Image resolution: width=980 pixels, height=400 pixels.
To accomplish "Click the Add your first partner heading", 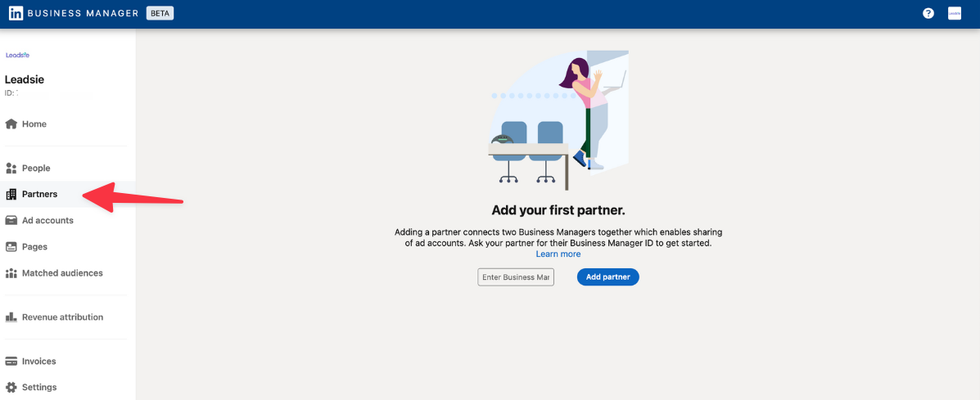I will tap(558, 209).
